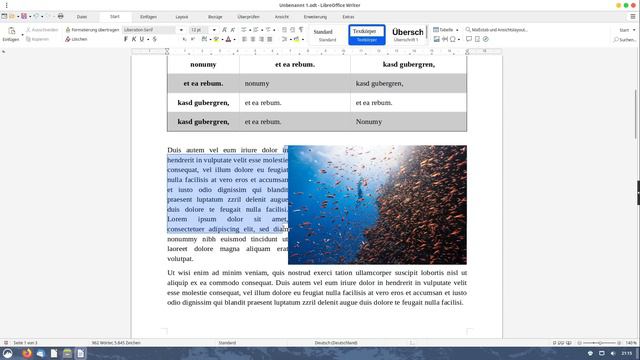Select the Überschrift 1 paragraph style
Viewport: 640px width, 360px height.
click(407, 35)
